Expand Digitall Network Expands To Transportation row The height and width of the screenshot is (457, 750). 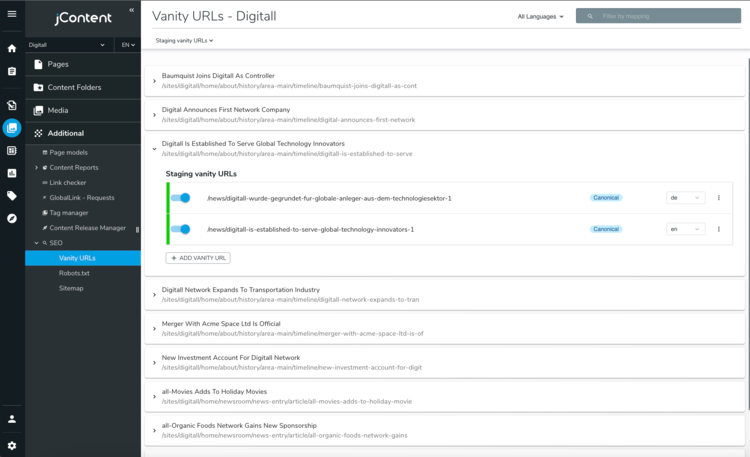[x=154, y=295]
